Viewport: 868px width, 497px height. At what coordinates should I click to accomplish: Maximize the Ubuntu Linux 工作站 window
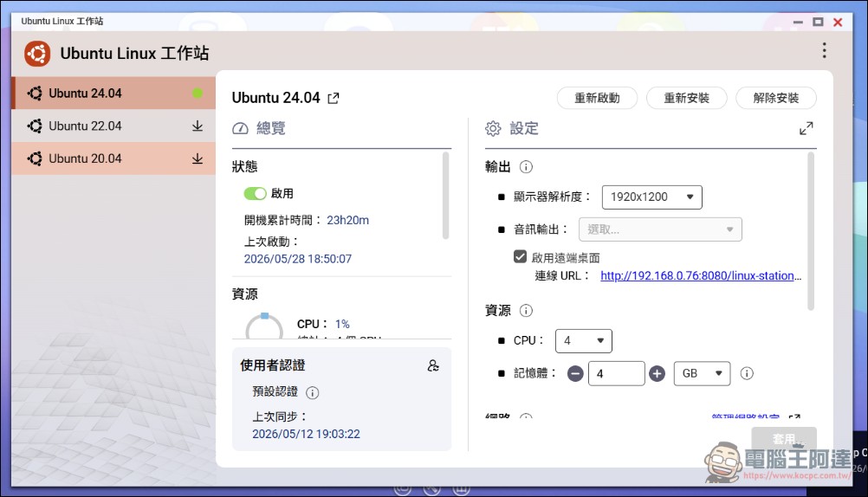(818, 23)
